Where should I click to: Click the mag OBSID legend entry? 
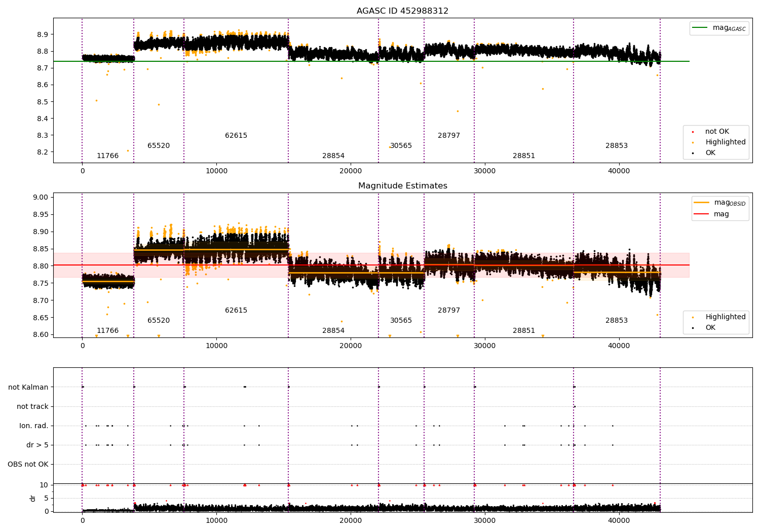[x=719, y=203]
